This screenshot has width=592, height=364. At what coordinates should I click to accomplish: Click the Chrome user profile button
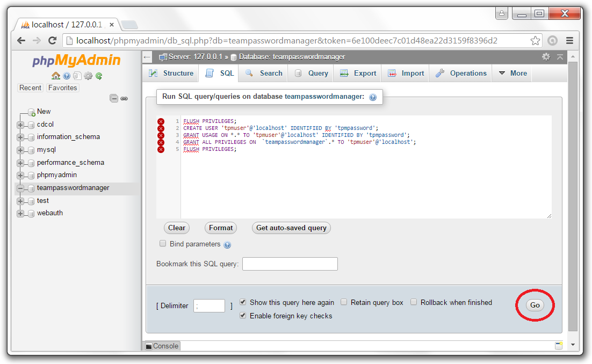tap(501, 13)
